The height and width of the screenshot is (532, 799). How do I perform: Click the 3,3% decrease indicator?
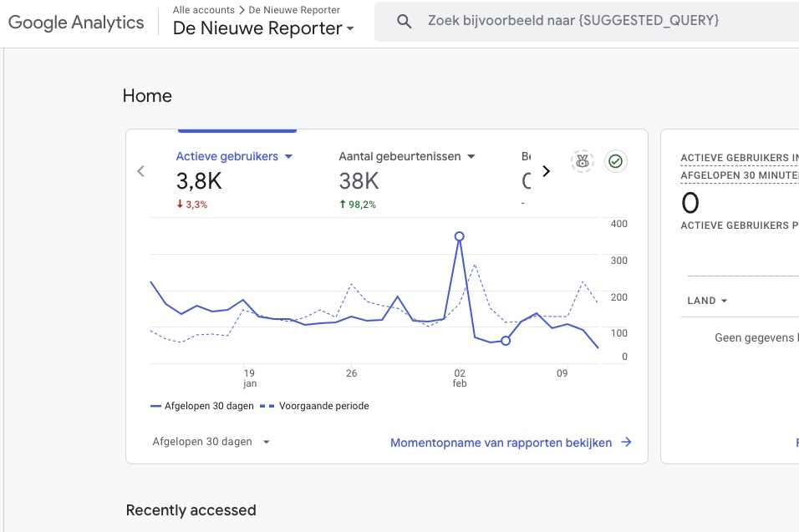[x=192, y=204]
